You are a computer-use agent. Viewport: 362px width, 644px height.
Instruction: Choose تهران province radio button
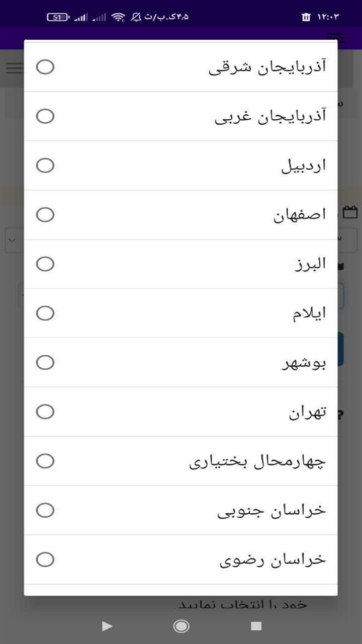[x=45, y=412]
